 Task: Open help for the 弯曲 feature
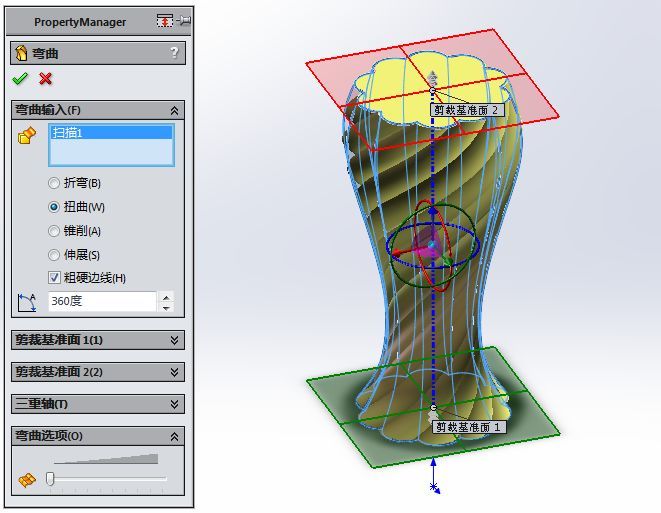point(174,53)
